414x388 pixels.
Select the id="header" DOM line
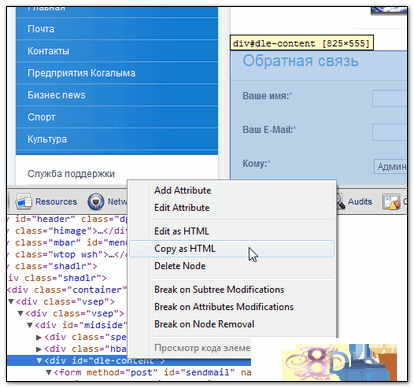point(67,219)
